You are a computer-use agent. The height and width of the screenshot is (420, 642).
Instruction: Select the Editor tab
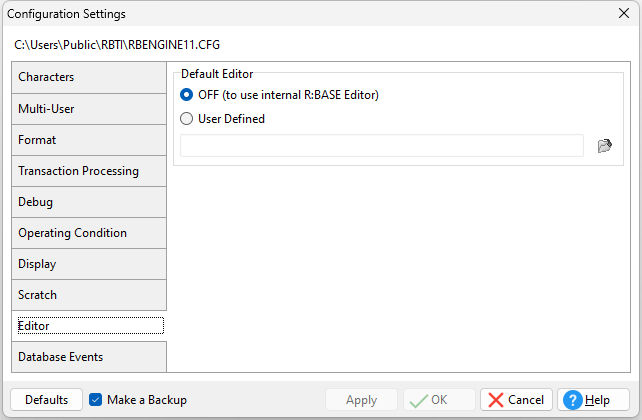pos(89,326)
